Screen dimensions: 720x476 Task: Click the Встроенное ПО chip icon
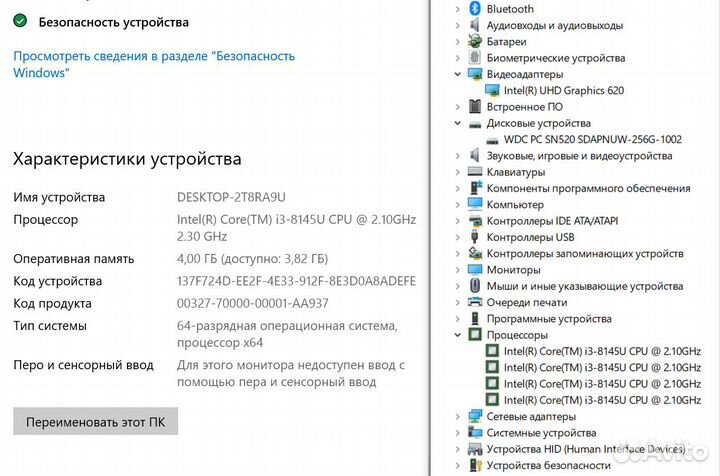tap(475, 106)
